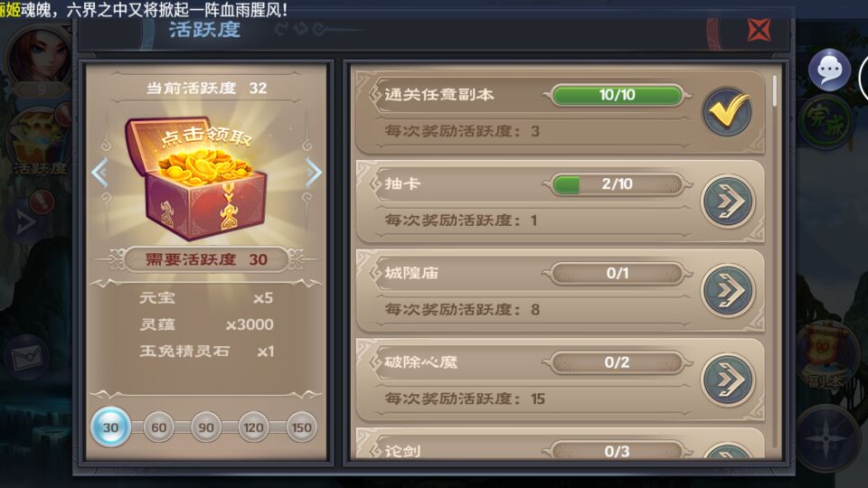Screen dimensions: 868x488
Task: Click the task list scrollbar
Action: [774, 90]
